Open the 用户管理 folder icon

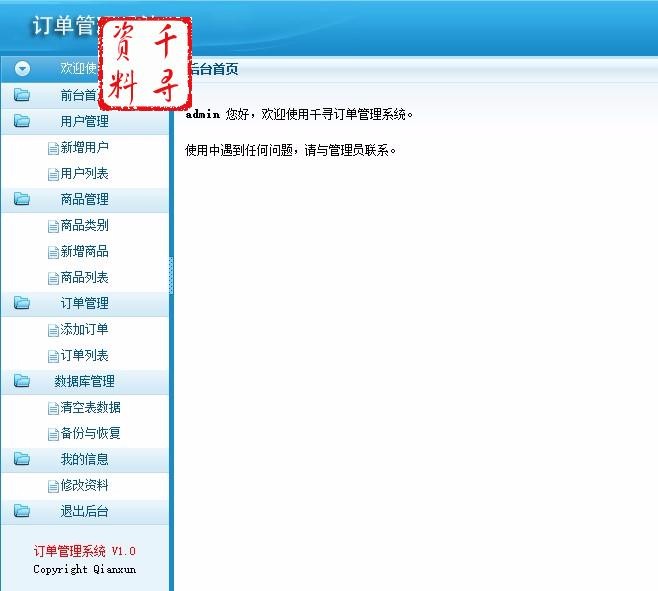tap(21, 120)
